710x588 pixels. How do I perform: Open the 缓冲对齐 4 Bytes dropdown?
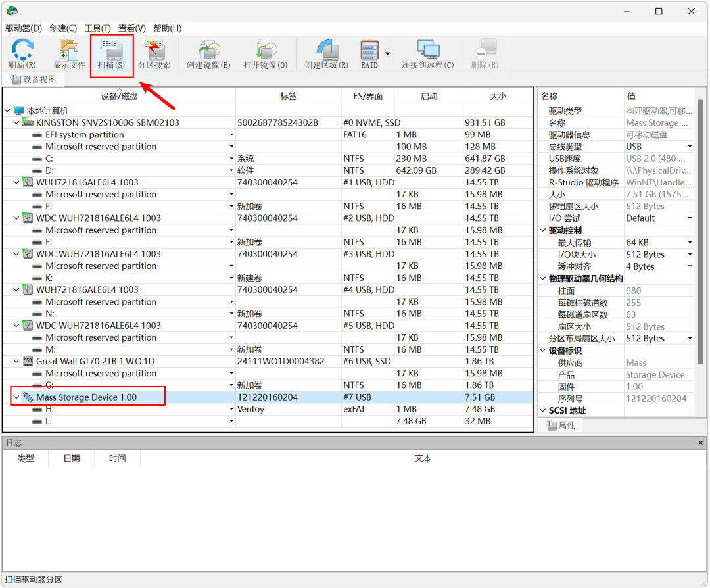point(690,266)
